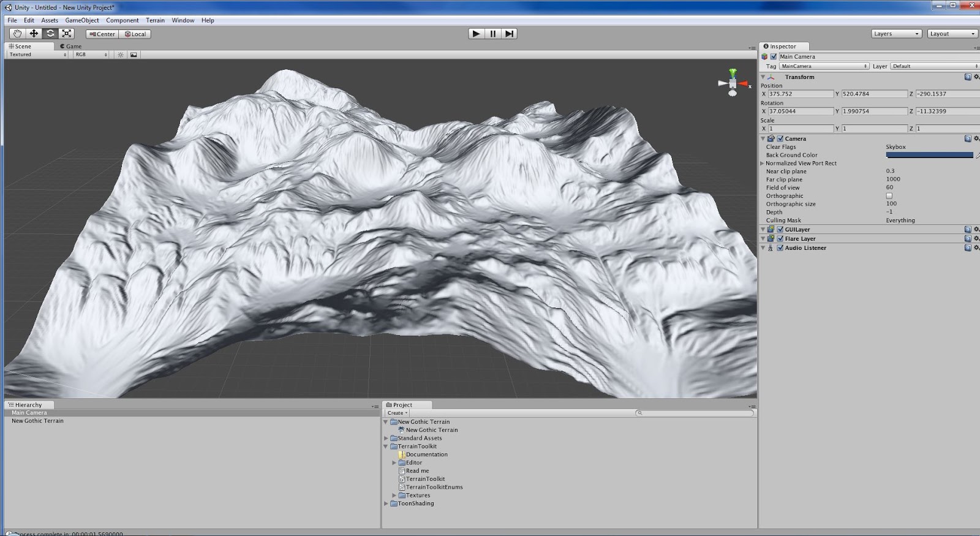Enable the Orthographic checkbox
The height and width of the screenshot is (536, 980).
[x=889, y=196]
